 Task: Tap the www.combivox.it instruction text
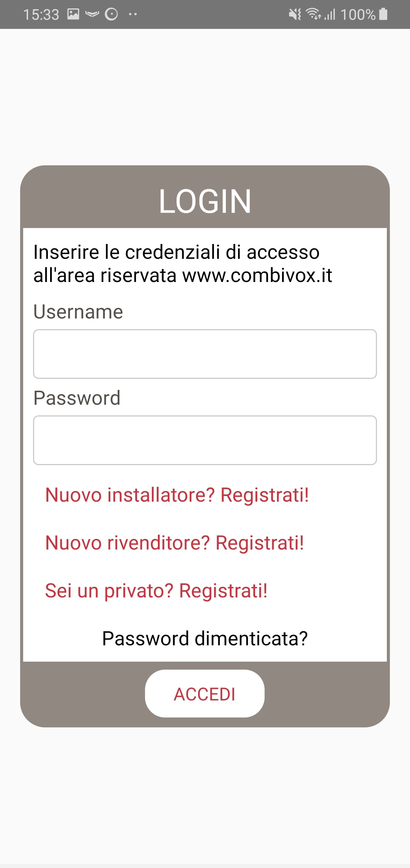pos(257,275)
